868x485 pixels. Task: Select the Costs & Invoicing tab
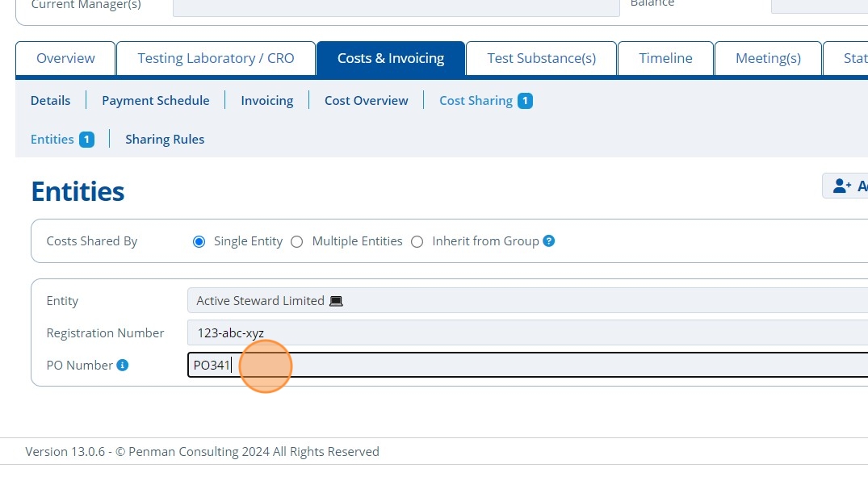coord(391,58)
